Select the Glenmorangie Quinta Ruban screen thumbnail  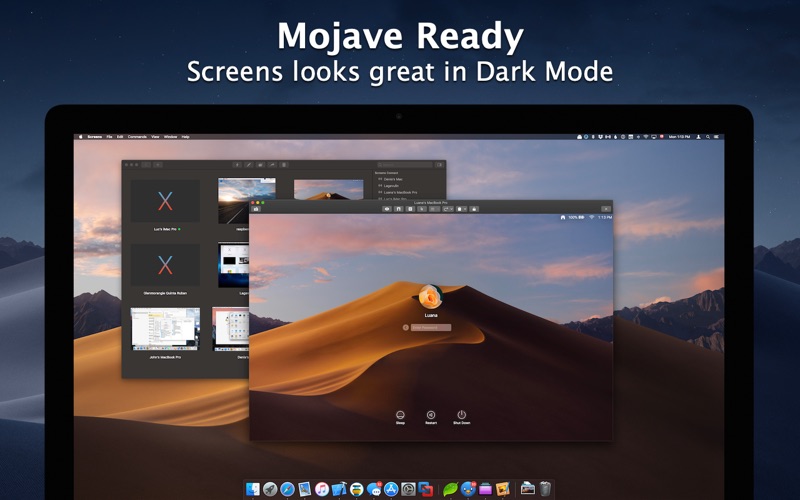click(x=165, y=265)
